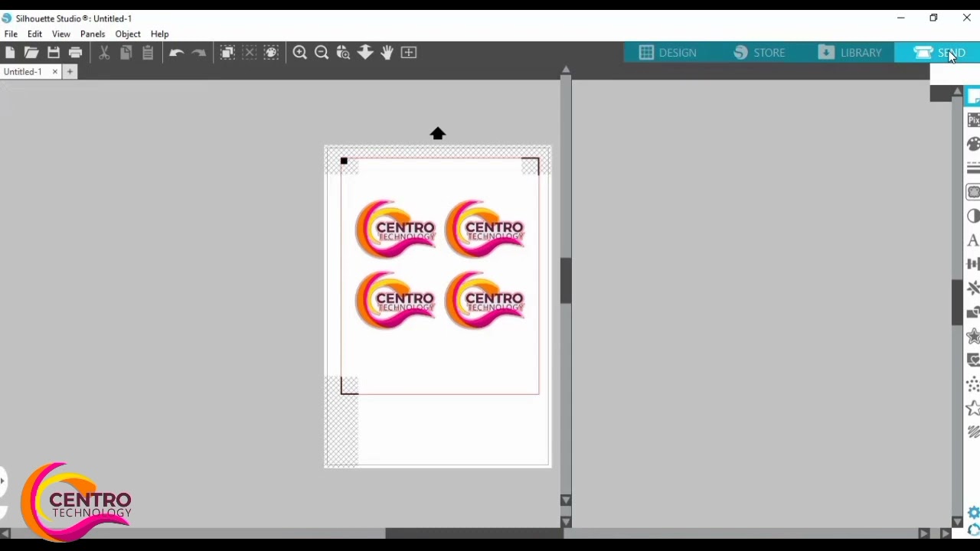The width and height of the screenshot is (980, 551).
Task: Create a new document with toolbar icon
Action: click(10, 53)
